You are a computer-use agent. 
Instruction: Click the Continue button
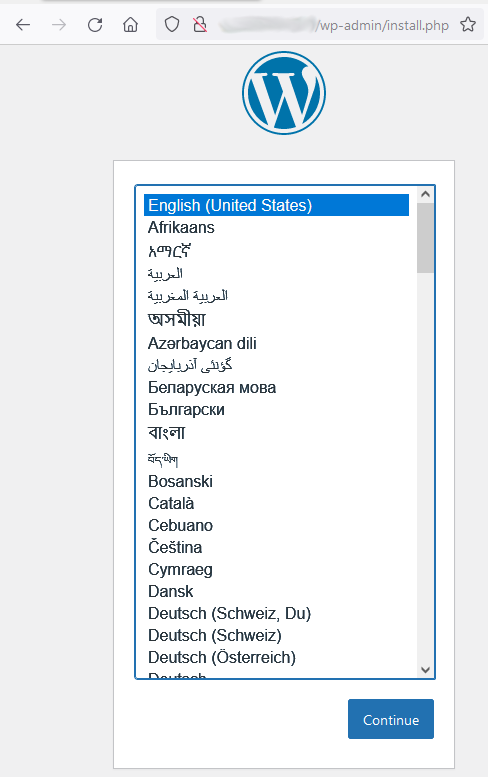click(391, 719)
